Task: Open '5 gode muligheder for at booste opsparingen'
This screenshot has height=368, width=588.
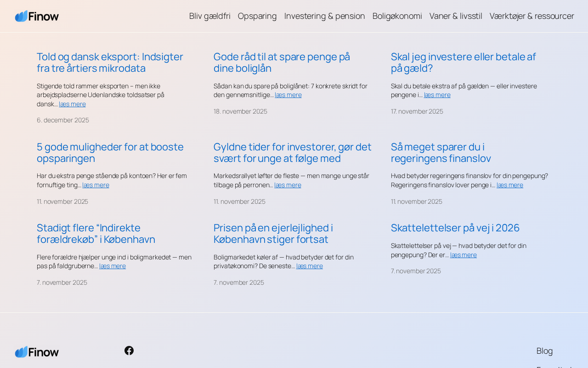Action: 110,153
